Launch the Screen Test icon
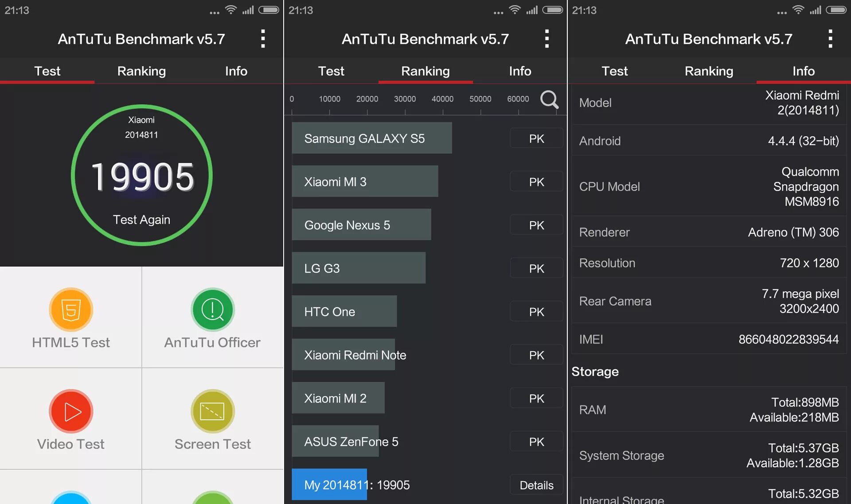This screenshot has width=851, height=504. click(212, 411)
